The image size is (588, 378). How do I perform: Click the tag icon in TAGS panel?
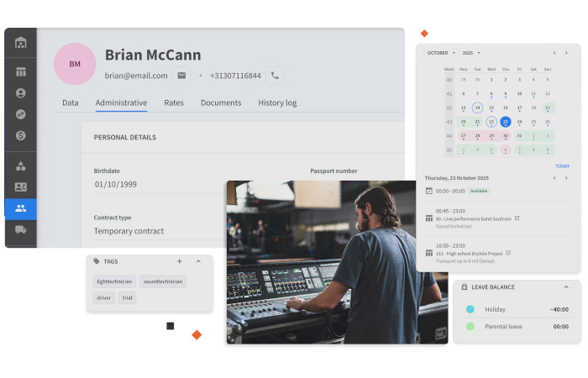pyautogui.click(x=97, y=261)
